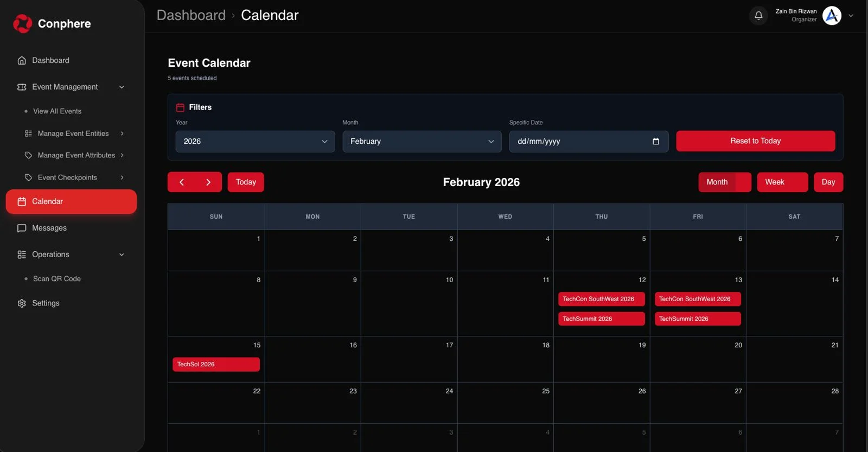The image size is (868, 452).
Task: Open Messages from the sidebar
Action: pos(49,228)
